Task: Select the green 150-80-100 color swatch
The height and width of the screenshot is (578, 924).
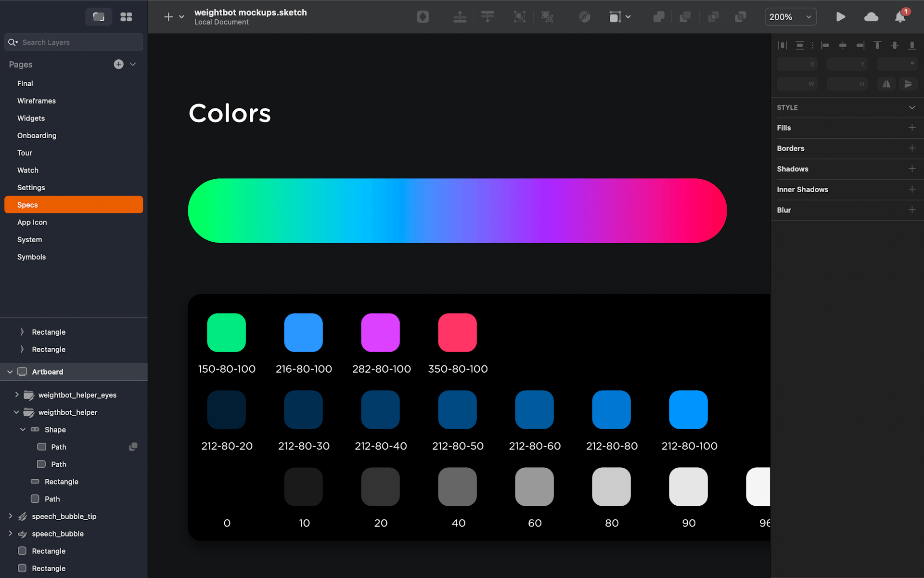Action: (226, 332)
